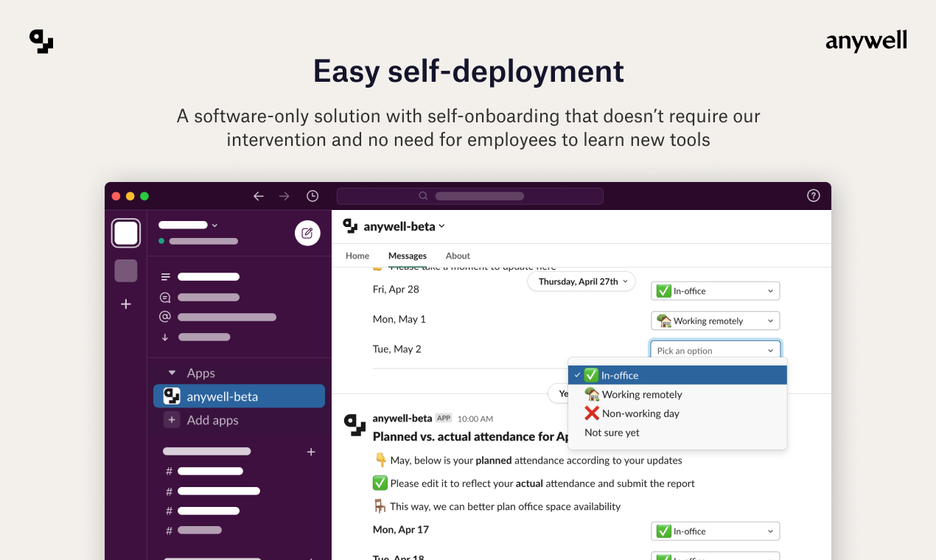Open the help question mark icon
This screenshot has height=560, width=936.
pos(814,195)
